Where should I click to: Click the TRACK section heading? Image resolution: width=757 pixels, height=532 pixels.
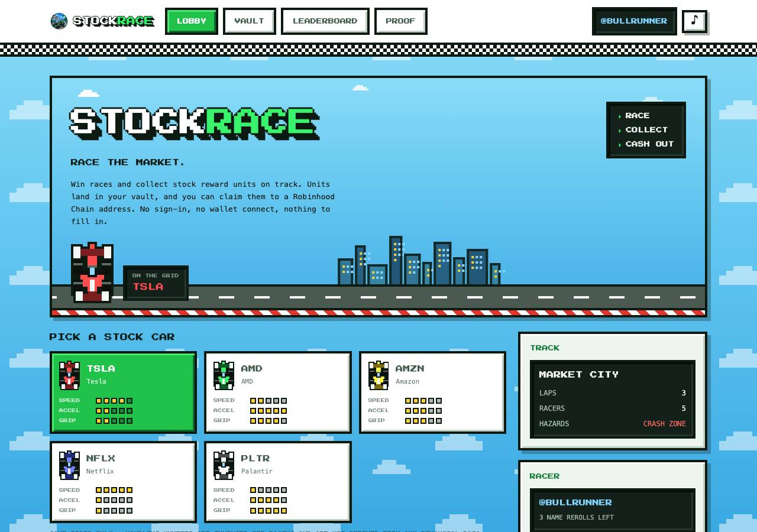click(x=545, y=348)
